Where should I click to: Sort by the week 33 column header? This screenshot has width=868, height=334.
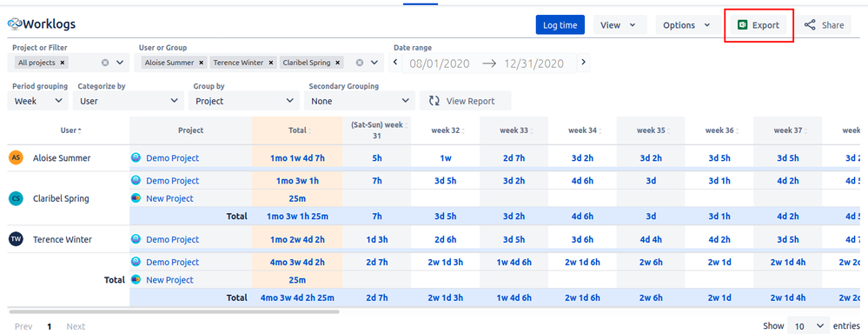coord(514,130)
